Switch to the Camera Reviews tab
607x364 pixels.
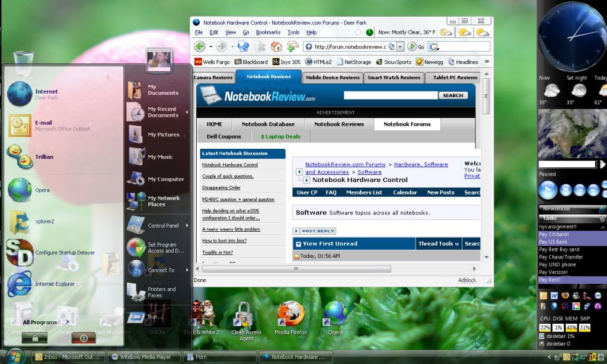tap(213, 78)
